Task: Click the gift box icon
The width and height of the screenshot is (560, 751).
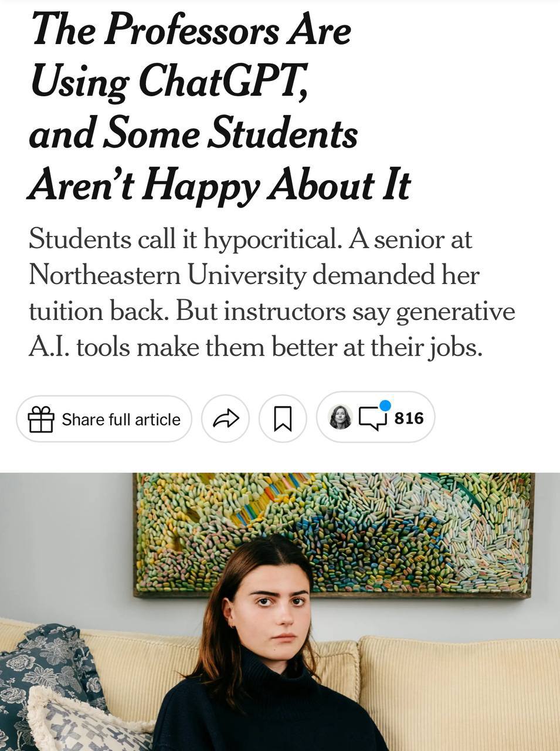Action: 41,419
